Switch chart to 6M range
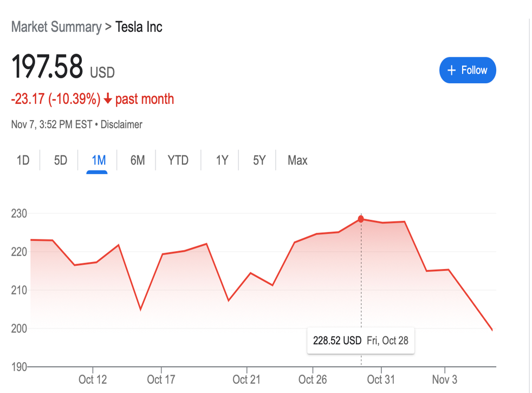The height and width of the screenshot is (393, 532). coord(138,160)
